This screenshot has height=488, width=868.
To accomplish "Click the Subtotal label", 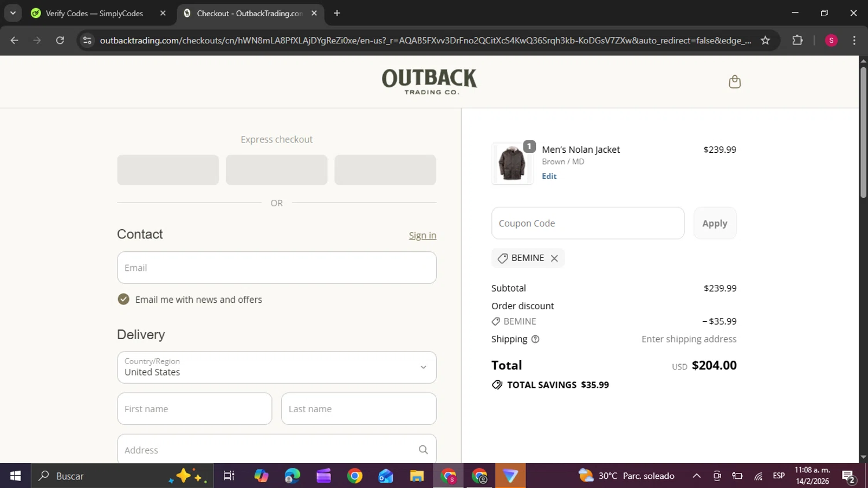I will 509,288.
